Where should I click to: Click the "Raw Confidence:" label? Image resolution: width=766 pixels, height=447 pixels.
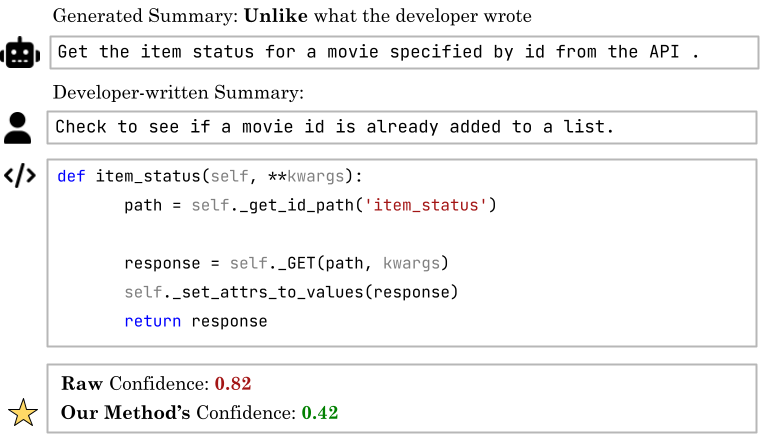135,384
